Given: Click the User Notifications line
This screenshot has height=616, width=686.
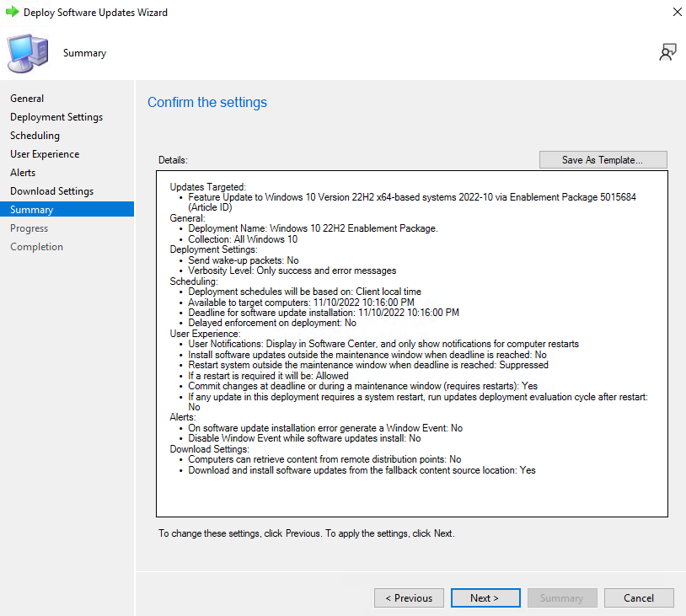Looking at the screenshot, I should tap(383, 344).
